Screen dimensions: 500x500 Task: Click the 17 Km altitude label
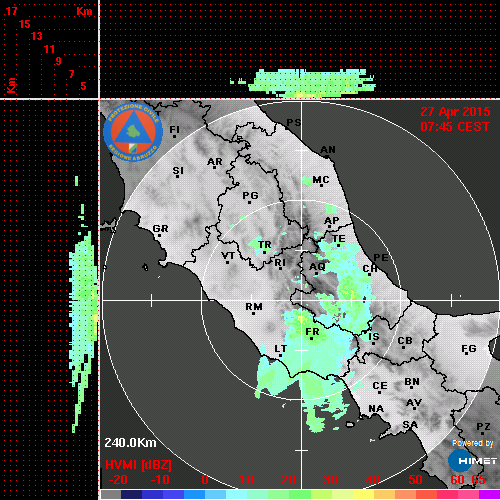11,11
